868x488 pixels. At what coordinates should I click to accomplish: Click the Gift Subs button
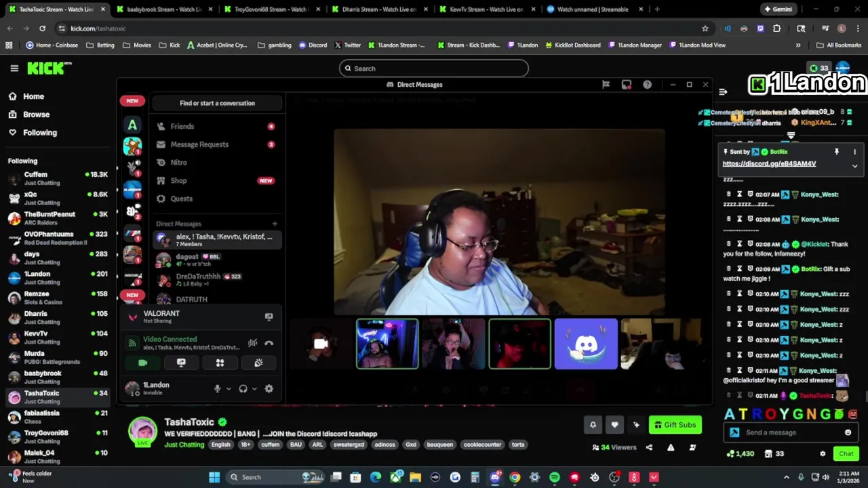tap(675, 425)
